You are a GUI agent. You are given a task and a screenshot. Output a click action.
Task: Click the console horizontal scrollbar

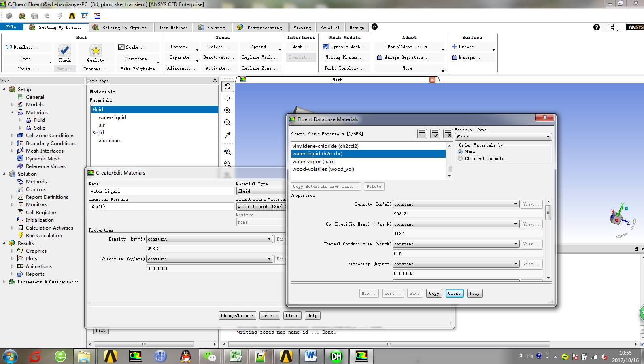(388, 344)
